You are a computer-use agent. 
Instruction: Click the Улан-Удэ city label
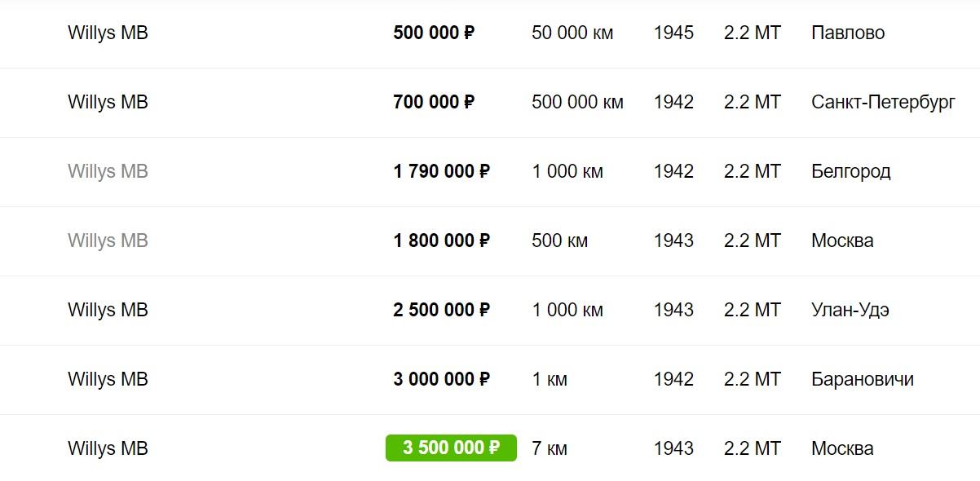point(850,311)
